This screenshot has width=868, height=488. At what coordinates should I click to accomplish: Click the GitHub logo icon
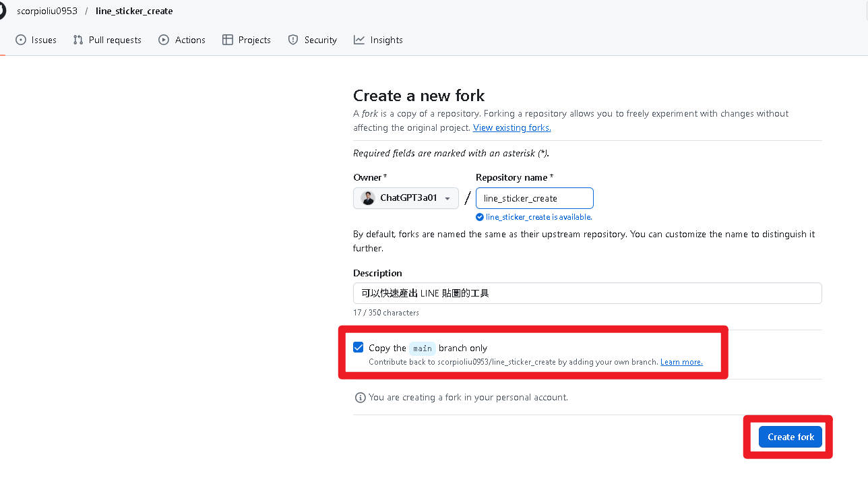pos(4,11)
